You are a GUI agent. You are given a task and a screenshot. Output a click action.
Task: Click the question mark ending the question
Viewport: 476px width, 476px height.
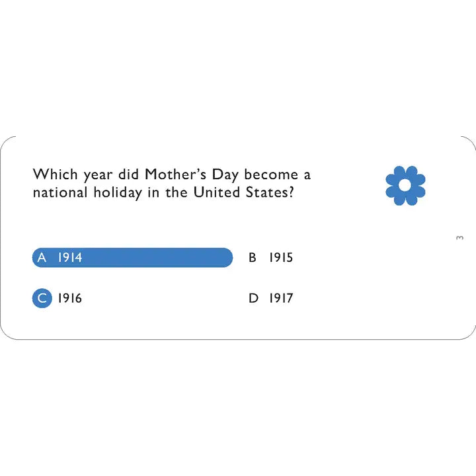(x=291, y=192)
